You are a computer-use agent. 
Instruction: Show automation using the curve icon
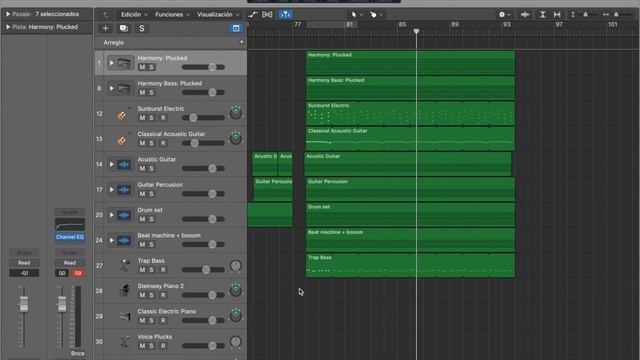click(x=253, y=15)
